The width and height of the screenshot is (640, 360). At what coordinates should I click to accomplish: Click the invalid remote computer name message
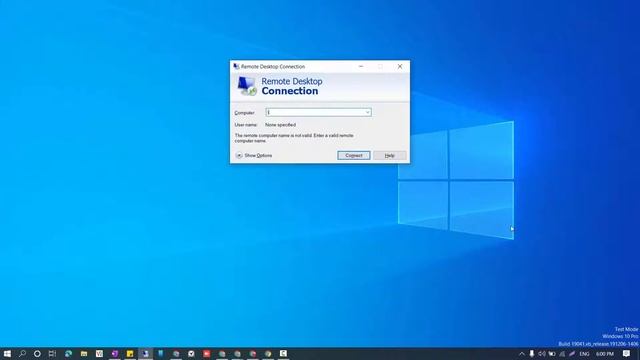[294, 138]
